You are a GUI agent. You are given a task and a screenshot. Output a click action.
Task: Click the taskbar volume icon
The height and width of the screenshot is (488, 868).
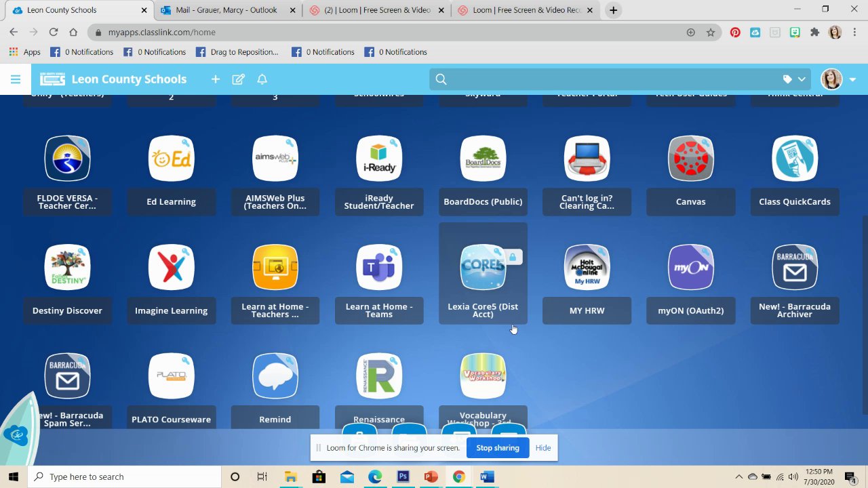(x=793, y=476)
